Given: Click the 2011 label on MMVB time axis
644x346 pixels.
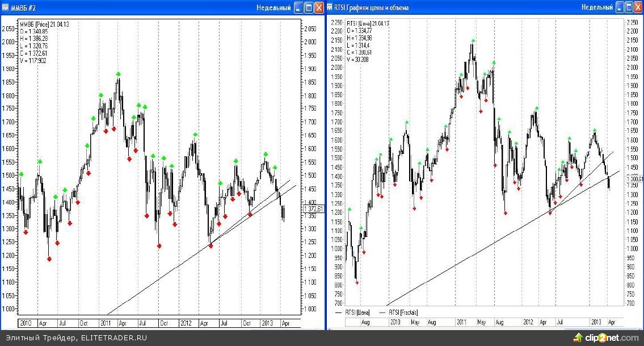Looking at the screenshot, I should tap(106, 323).
